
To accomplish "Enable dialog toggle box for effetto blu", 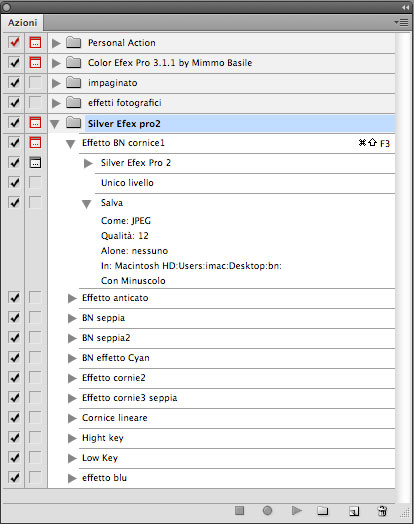I will 35,477.
